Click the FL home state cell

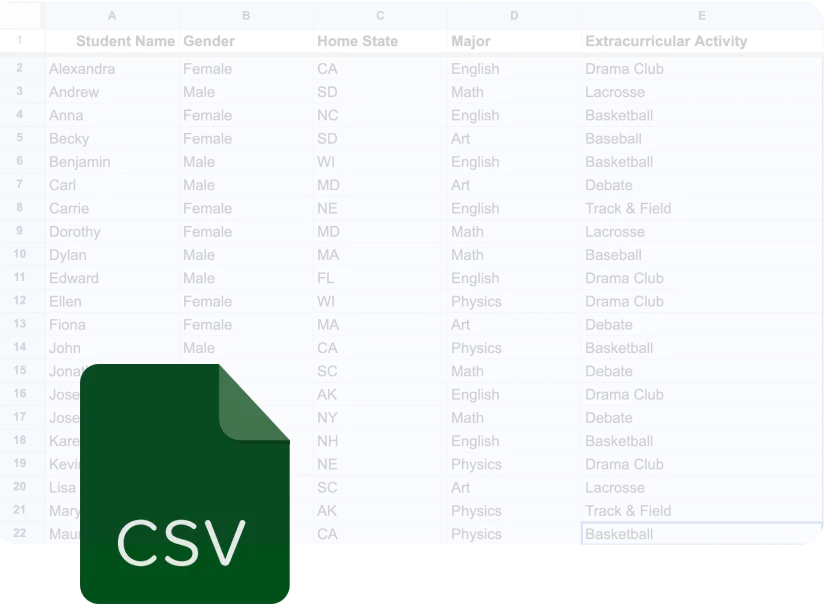point(380,278)
